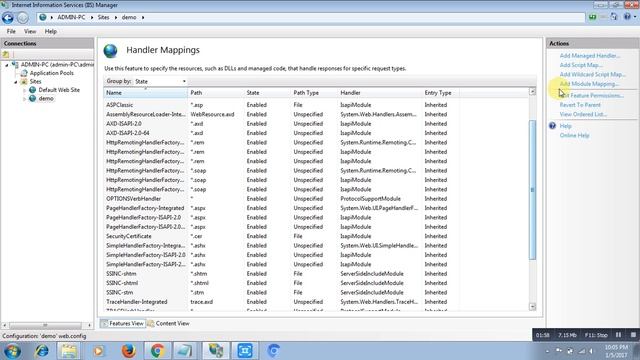Click View Ordered List action
The width and height of the screenshot is (640, 360).
[x=583, y=114]
